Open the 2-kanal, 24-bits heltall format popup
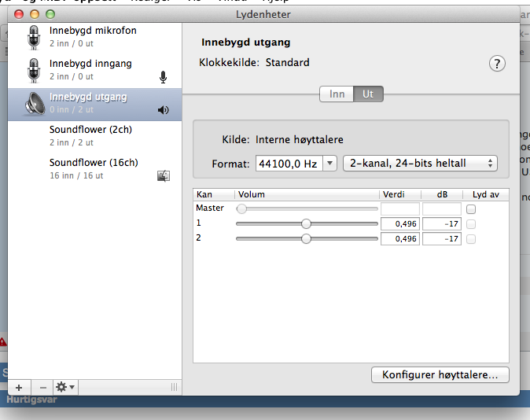530x420 pixels. (x=420, y=164)
